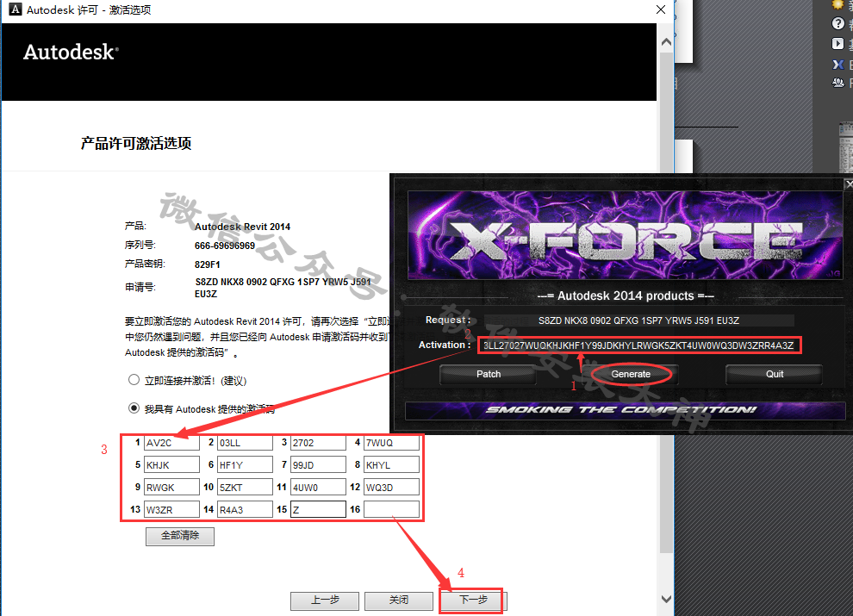
Task: Click the product key '829F1'
Action: pyautogui.click(x=208, y=264)
